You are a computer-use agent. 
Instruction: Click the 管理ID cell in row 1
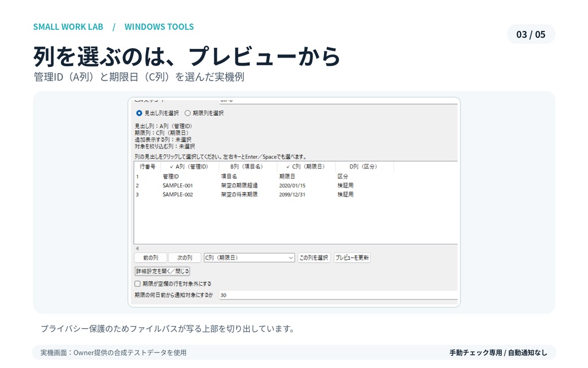pos(171,177)
